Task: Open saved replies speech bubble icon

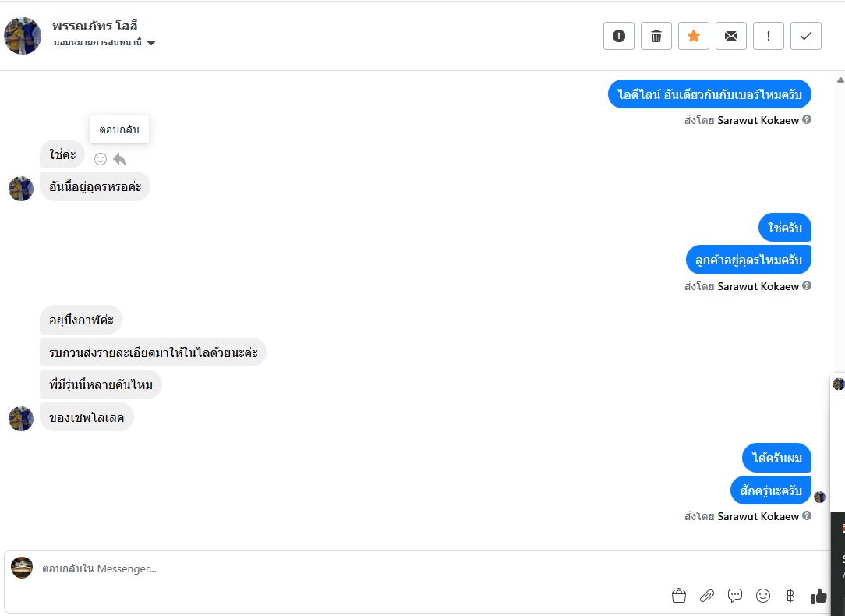Action: [x=735, y=596]
